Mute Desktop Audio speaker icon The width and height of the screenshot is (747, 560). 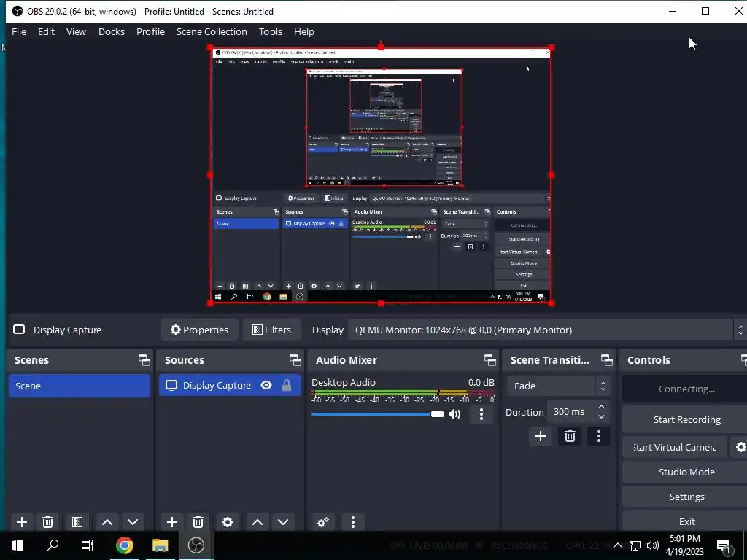(455, 414)
